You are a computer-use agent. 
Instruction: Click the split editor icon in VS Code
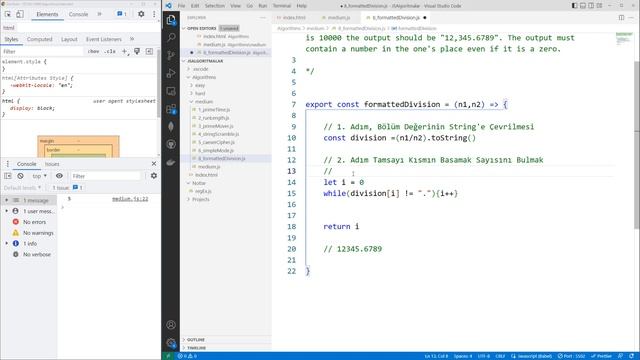point(621,18)
